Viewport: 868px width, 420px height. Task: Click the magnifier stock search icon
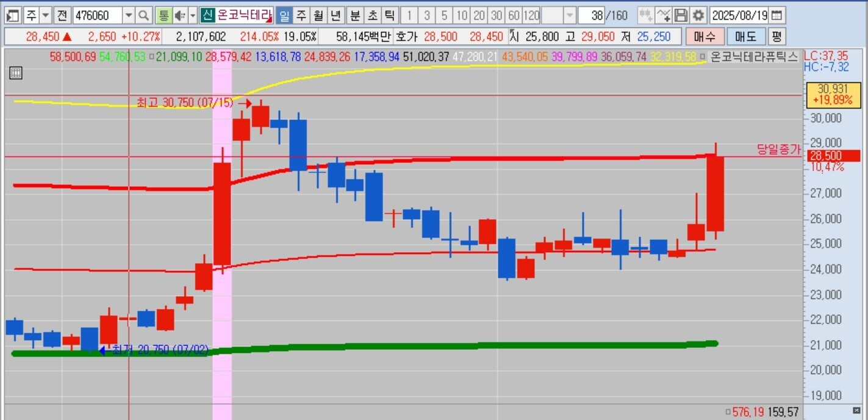143,15
